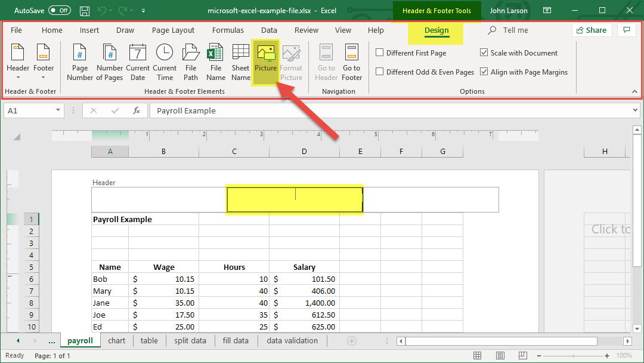
Task: Open the Name Box dropdown arrow
Action: (x=58, y=110)
